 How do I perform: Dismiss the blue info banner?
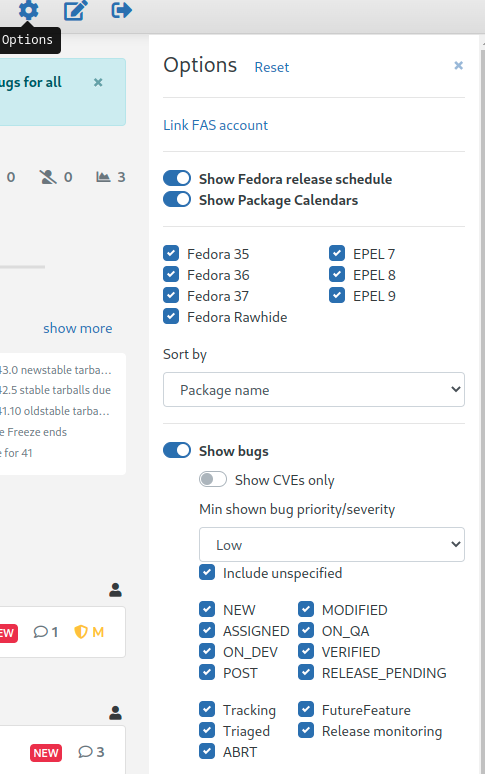pos(98,82)
